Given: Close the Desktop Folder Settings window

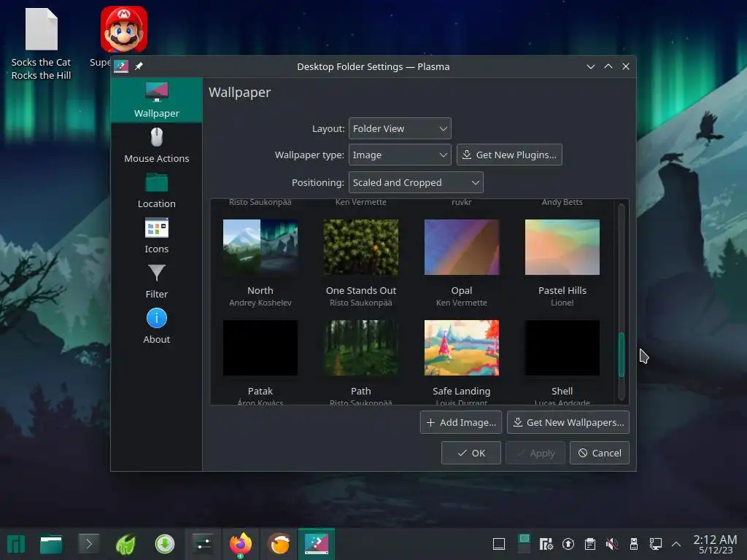Looking at the screenshot, I should point(626,66).
